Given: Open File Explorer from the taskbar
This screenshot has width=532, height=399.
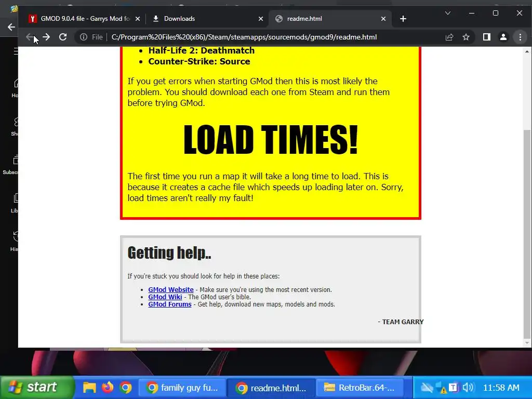Looking at the screenshot, I should (89, 388).
